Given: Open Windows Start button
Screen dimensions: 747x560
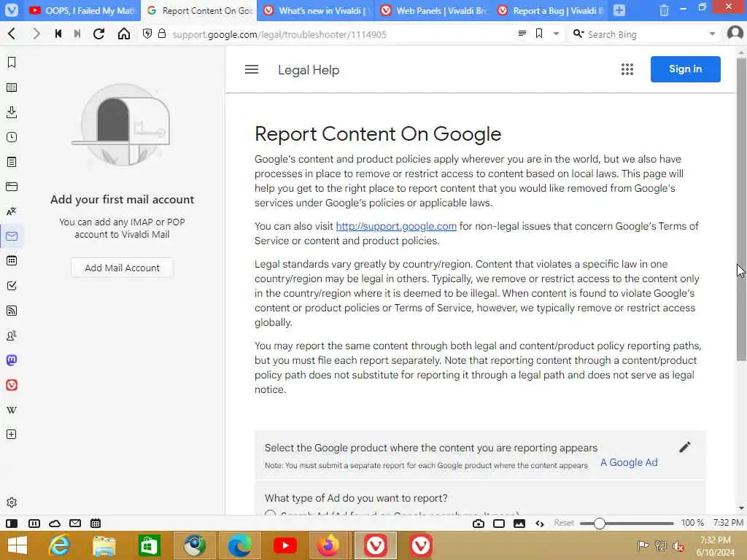Looking at the screenshot, I should (18, 545).
